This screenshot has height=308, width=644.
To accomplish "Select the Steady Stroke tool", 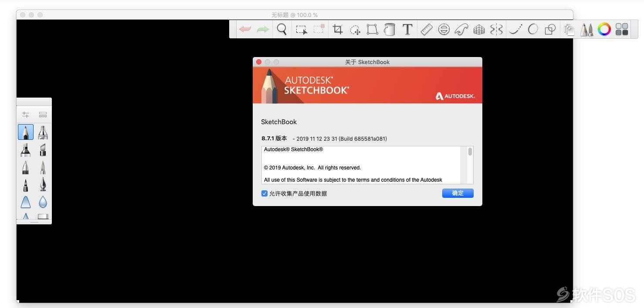I will tap(515, 29).
